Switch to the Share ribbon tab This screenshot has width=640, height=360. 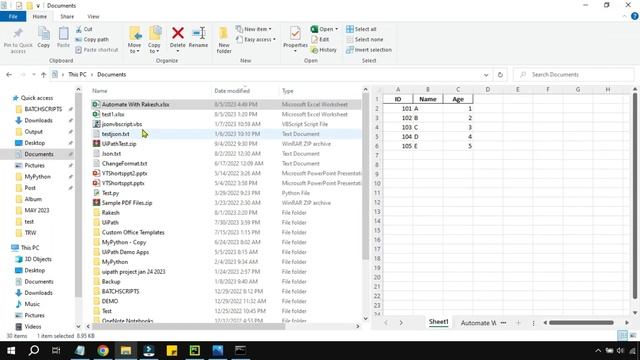pyautogui.click(x=67, y=16)
